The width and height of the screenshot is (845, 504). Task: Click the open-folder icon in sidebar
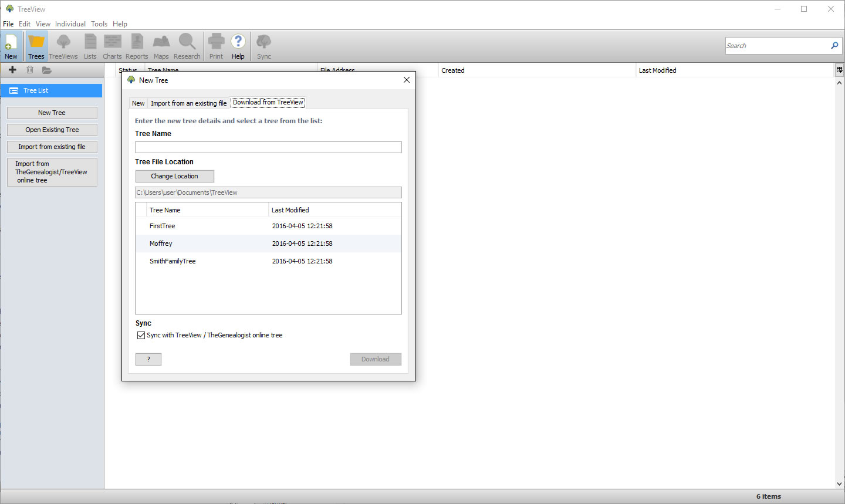pos(47,70)
